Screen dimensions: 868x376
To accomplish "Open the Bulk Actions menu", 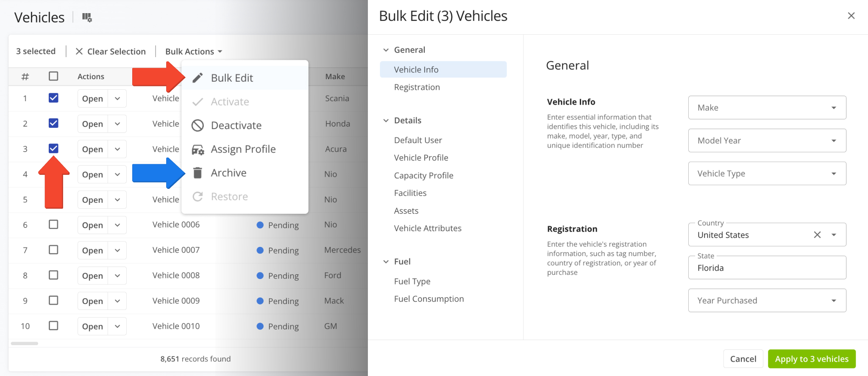I will coord(194,51).
